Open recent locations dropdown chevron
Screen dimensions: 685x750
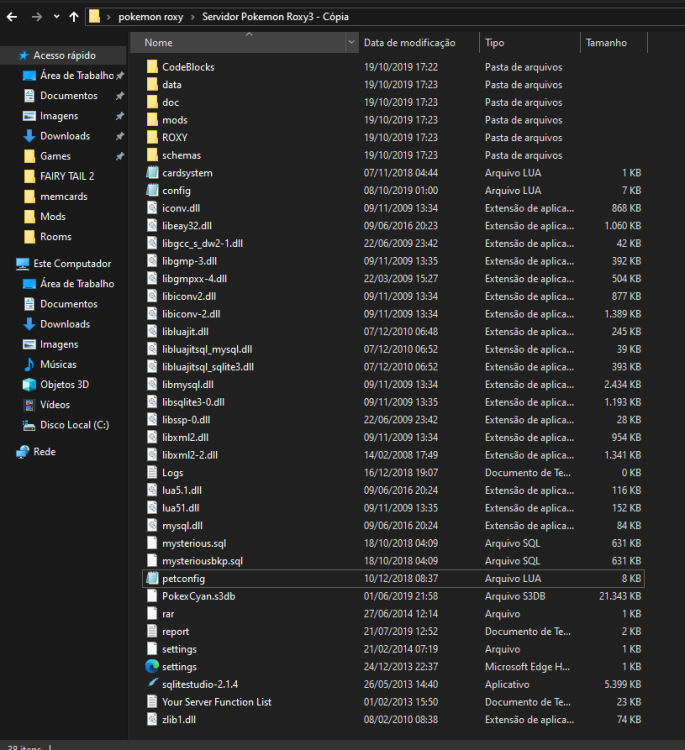56,17
